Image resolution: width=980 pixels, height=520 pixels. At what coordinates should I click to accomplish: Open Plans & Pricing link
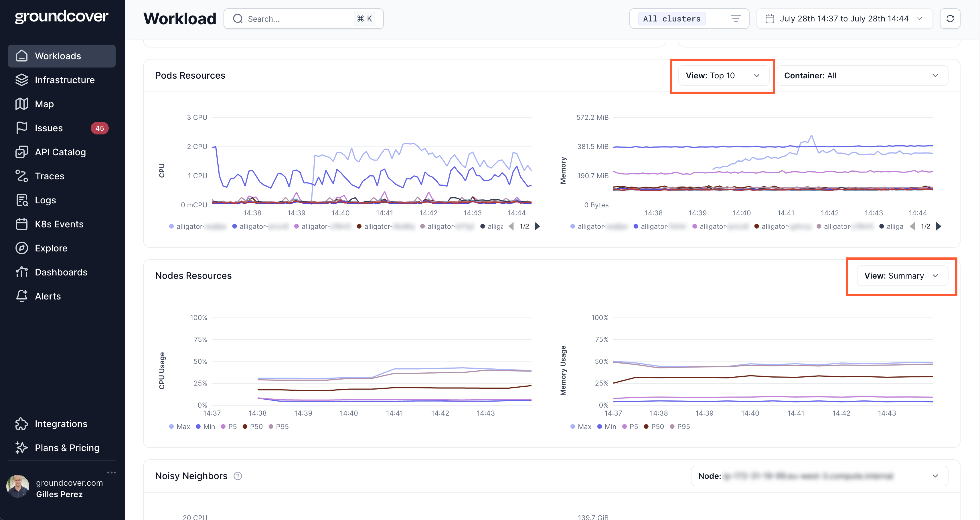point(67,448)
